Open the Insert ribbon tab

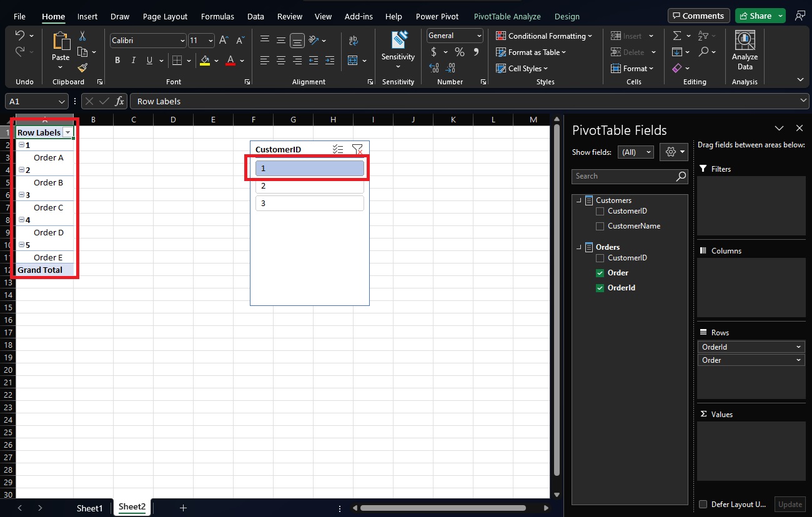pyautogui.click(x=87, y=16)
